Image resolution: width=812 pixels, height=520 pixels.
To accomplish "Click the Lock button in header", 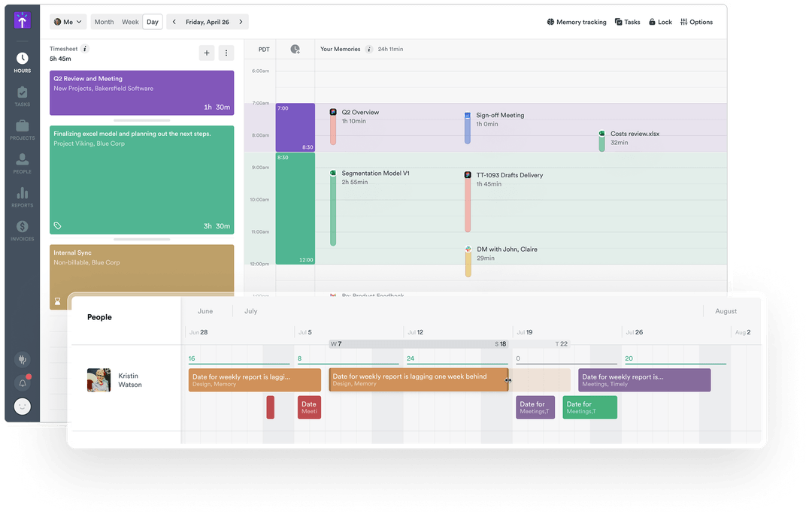I will [x=660, y=23].
